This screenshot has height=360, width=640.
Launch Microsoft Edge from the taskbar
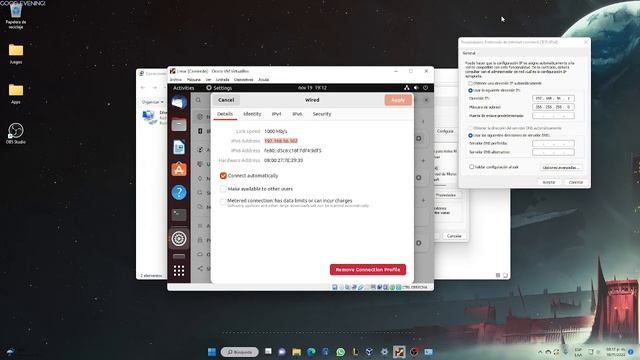311,352
